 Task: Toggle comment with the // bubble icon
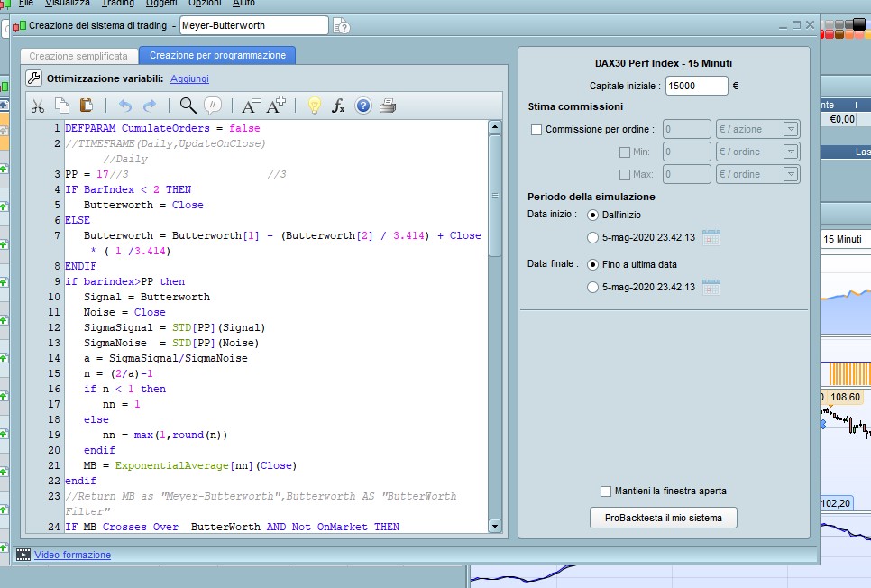click(x=213, y=106)
